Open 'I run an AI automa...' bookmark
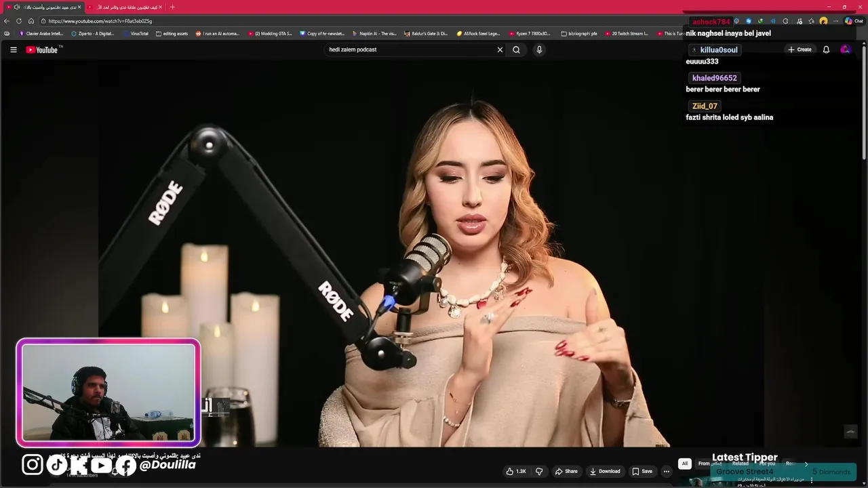The image size is (868, 488). point(218,33)
